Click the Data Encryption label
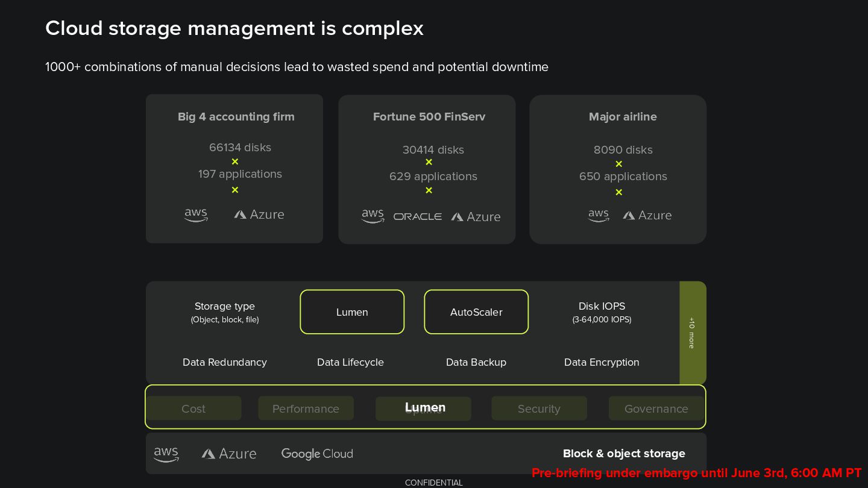The height and width of the screenshot is (488, 868). [x=602, y=362]
